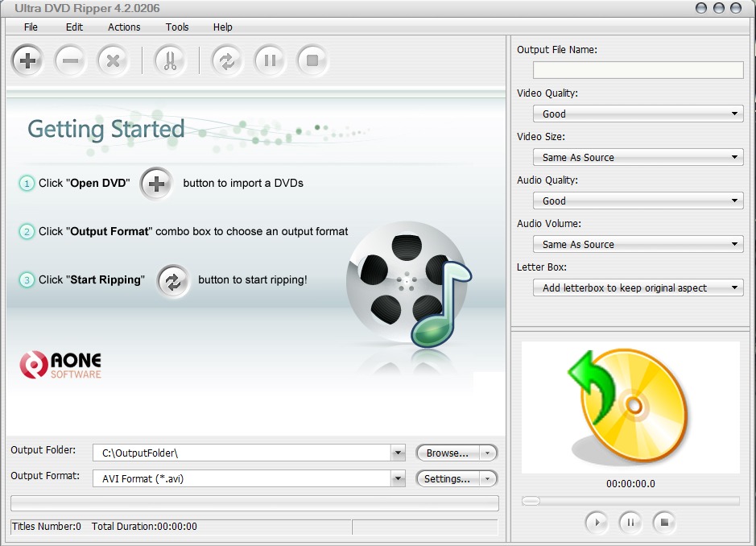Click the AVI Format (*.avi) field
The width and height of the screenshot is (756, 546).
[x=242, y=478]
